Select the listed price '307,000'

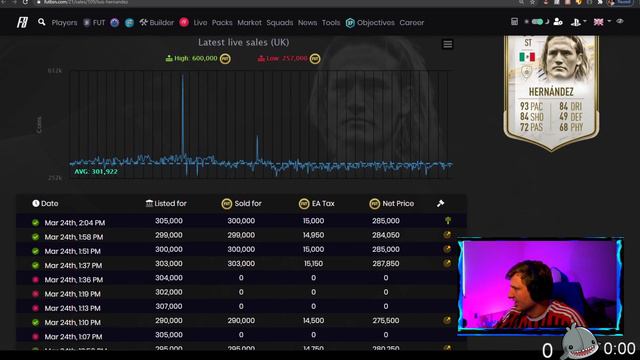pyautogui.click(x=169, y=307)
